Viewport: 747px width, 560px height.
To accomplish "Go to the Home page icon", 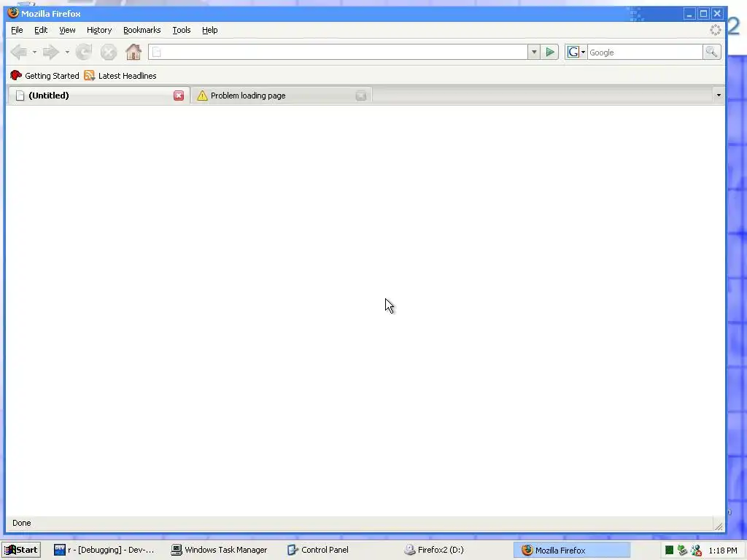I will click(133, 52).
